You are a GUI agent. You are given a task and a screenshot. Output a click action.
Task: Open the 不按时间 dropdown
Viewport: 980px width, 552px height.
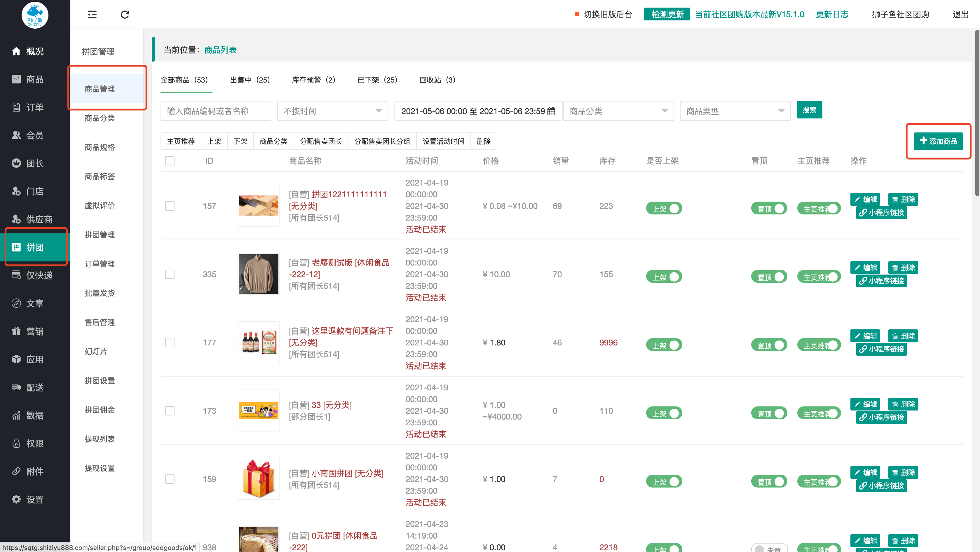coord(332,111)
